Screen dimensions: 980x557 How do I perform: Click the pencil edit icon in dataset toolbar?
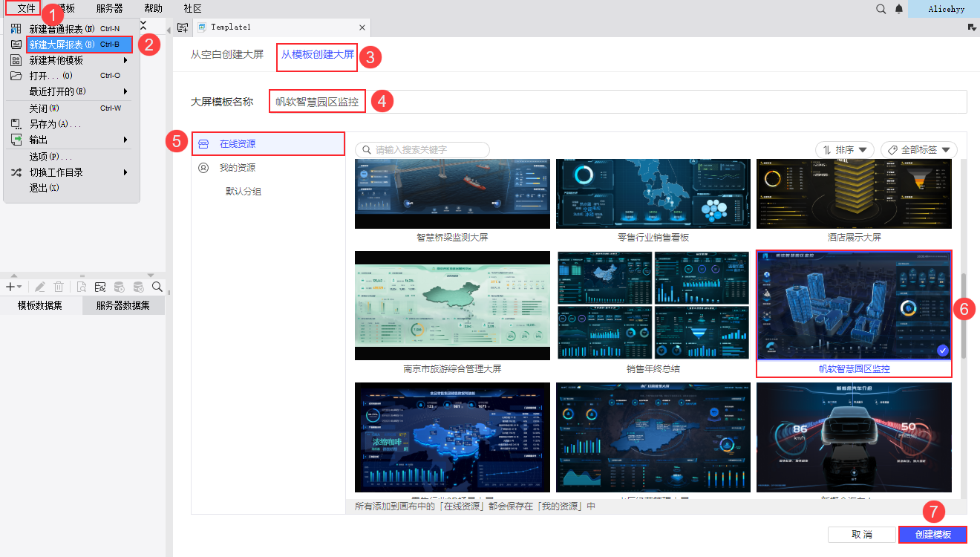coord(39,287)
